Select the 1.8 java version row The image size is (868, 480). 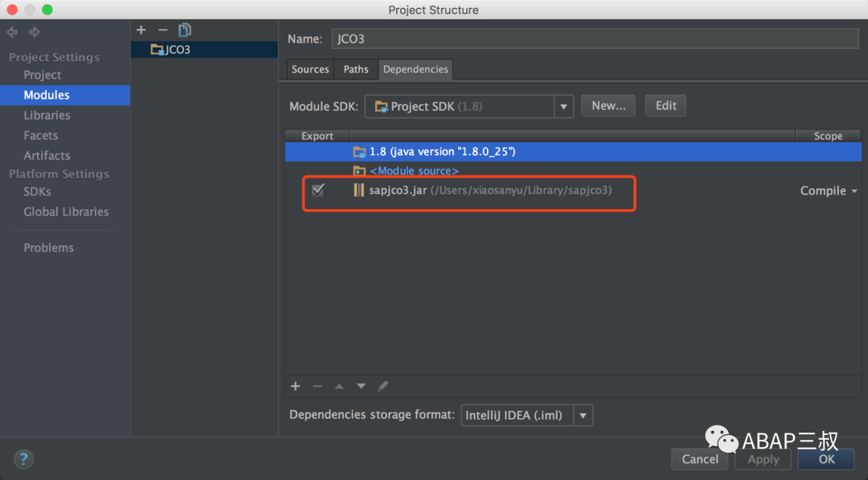[573, 152]
